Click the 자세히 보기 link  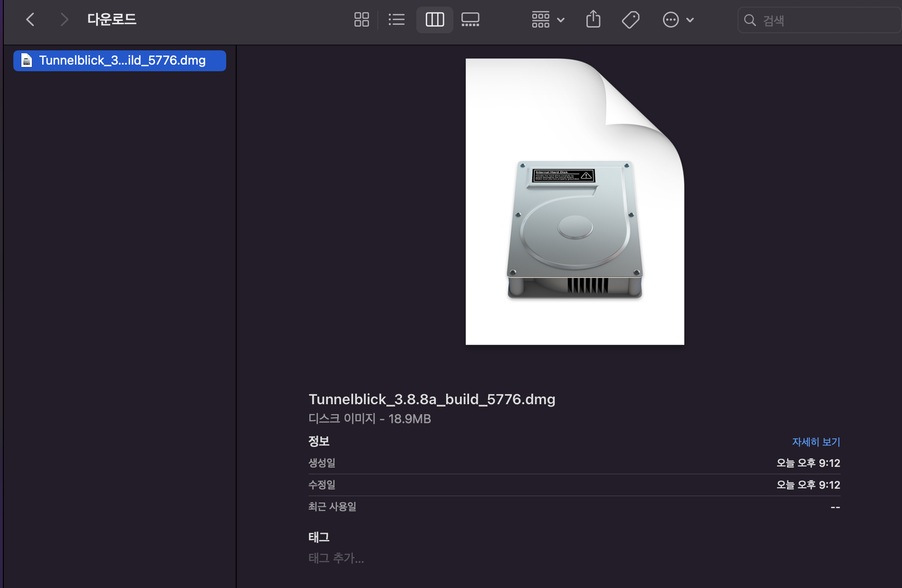tap(816, 442)
